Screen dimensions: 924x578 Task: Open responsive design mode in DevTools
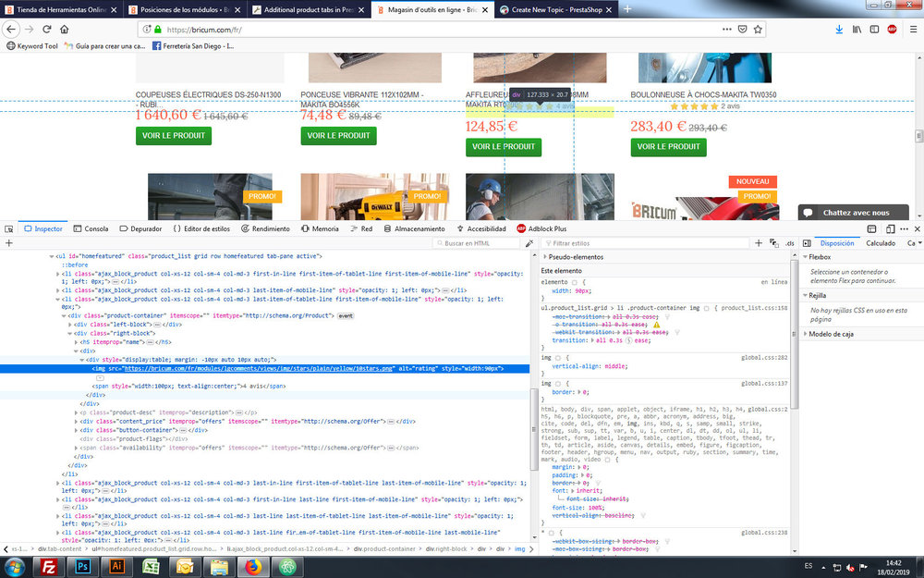890,228
